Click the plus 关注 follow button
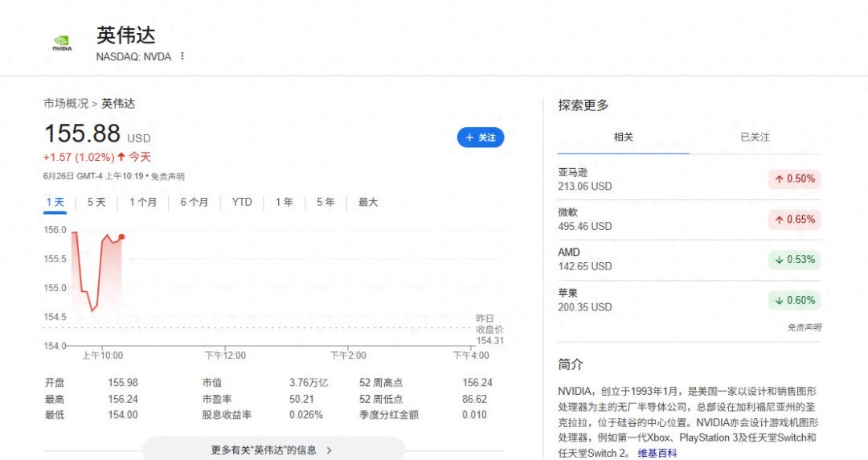 pyautogui.click(x=481, y=138)
